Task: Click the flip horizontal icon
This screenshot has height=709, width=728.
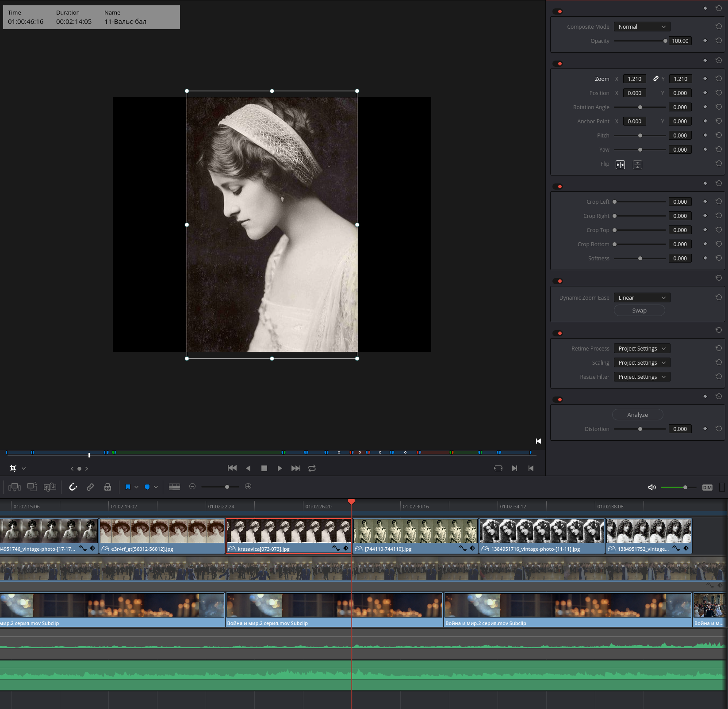Action: (x=620, y=165)
